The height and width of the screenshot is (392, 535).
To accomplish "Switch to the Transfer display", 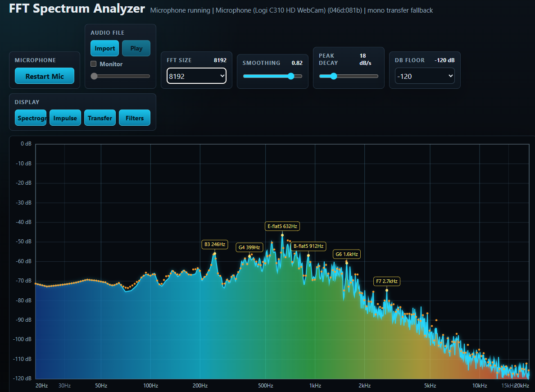I will [x=100, y=118].
